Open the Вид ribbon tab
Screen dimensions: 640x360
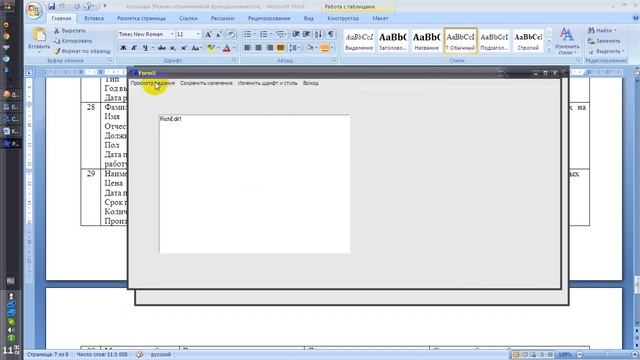(309, 18)
